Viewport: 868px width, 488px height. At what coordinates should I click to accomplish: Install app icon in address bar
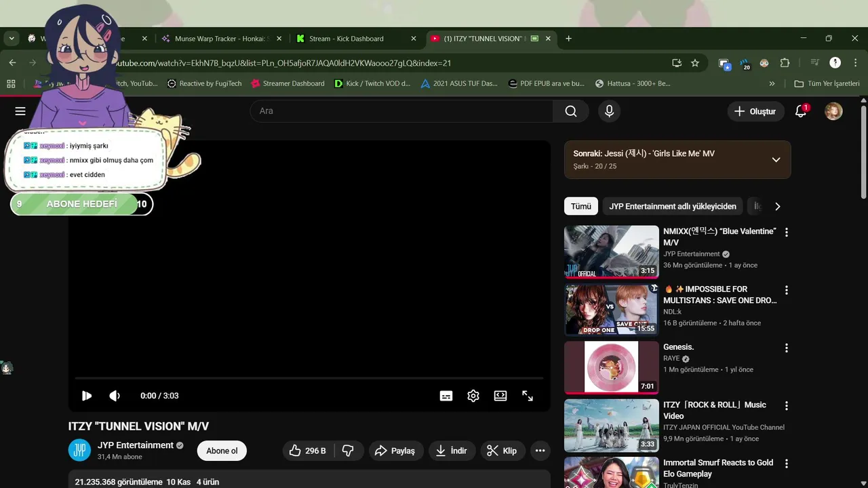coord(676,63)
